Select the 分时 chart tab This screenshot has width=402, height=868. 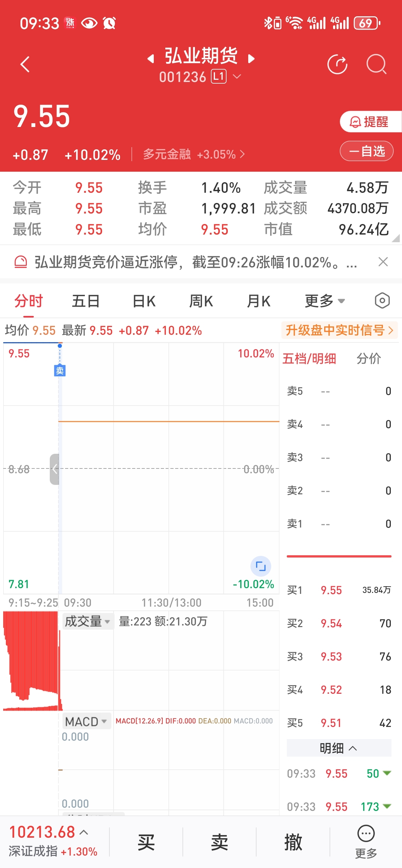click(28, 301)
